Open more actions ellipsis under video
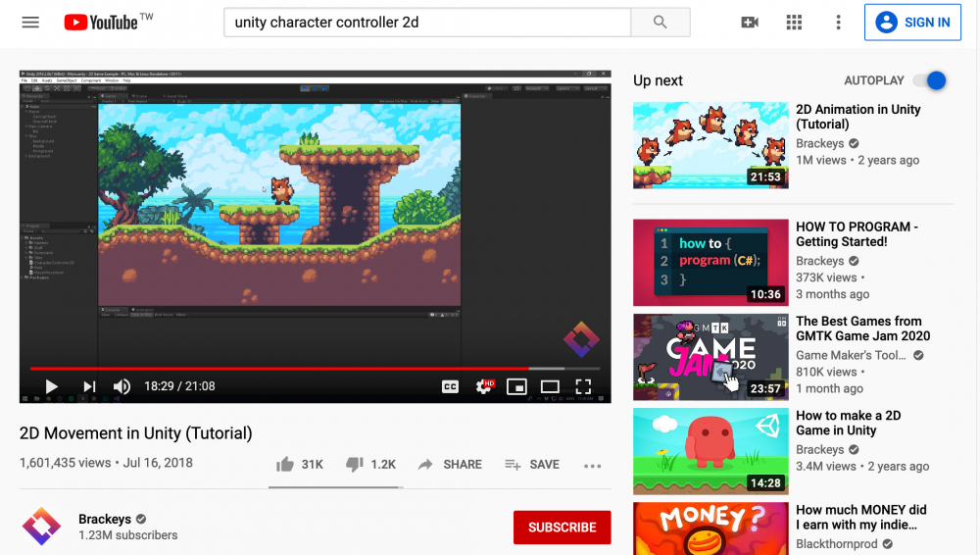Image resolution: width=980 pixels, height=555 pixels. (593, 466)
